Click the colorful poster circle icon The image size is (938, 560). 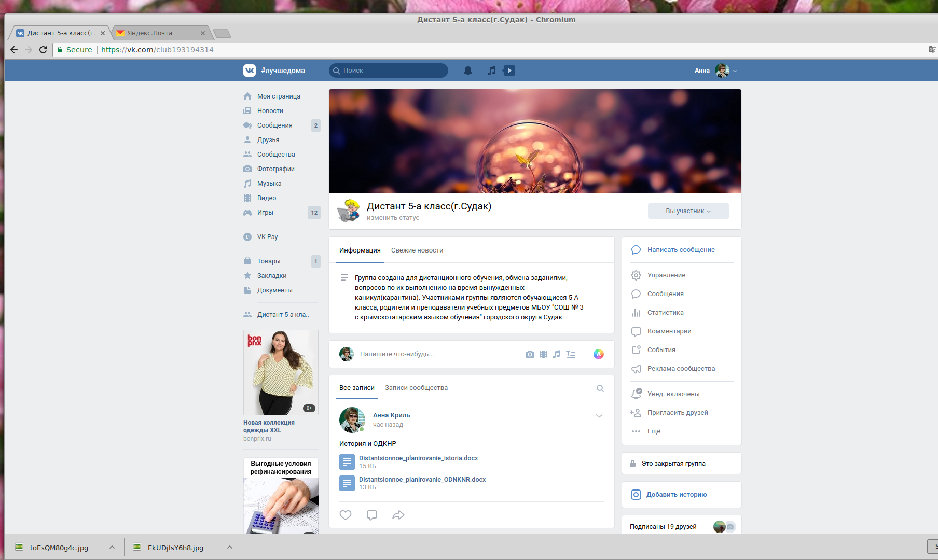[598, 354]
